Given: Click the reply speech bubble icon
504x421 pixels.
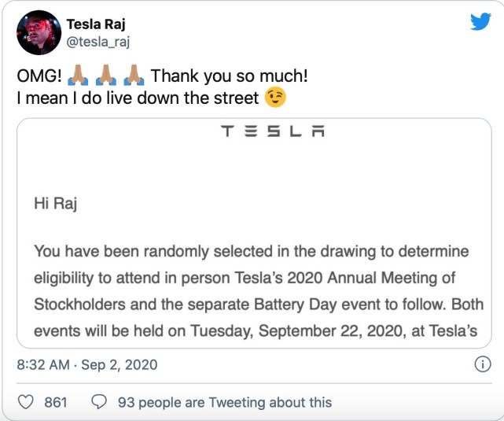Looking at the screenshot, I should pos(99,402).
